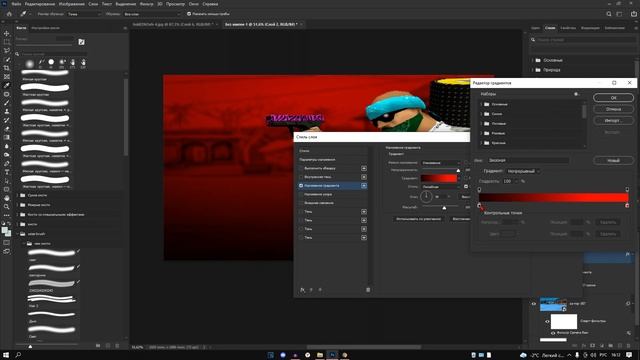Select the Hand tool
Viewport: 640px width, 360px height.
(x=7, y=198)
